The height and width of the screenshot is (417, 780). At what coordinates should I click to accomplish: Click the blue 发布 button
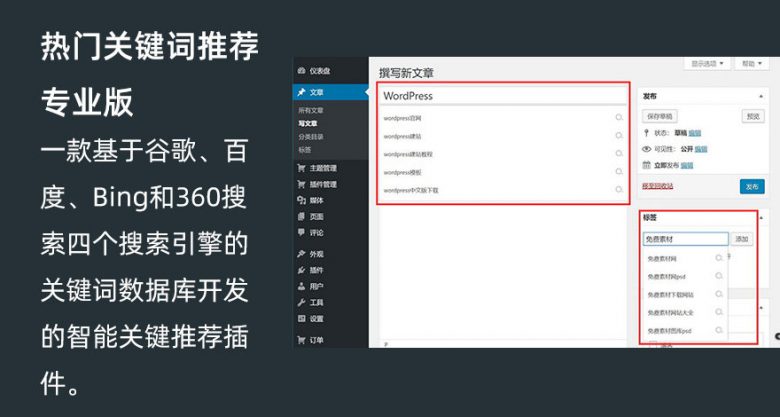[752, 187]
